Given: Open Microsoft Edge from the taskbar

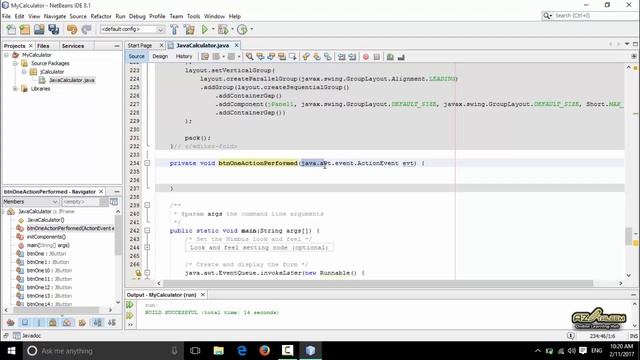Looking at the screenshot, I should point(242,351).
